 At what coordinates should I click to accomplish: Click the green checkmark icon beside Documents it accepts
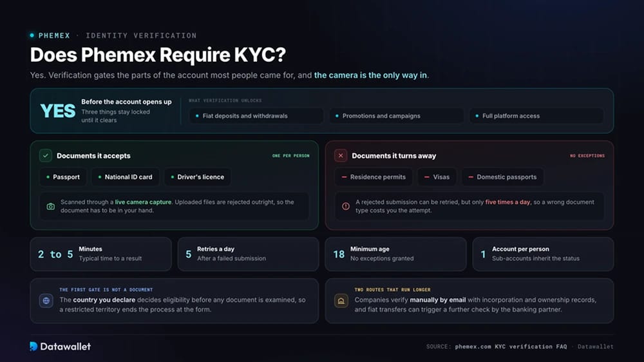[46, 156]
